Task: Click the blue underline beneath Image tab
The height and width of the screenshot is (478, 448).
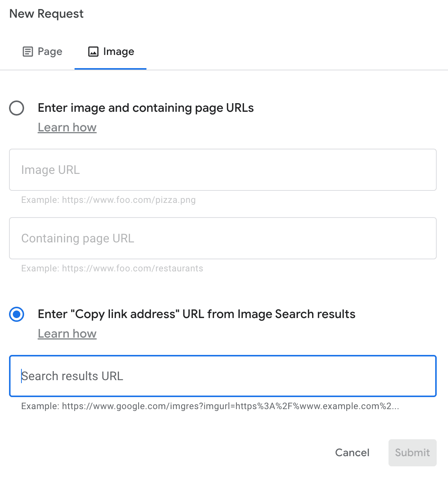Action: coord(110,69)
